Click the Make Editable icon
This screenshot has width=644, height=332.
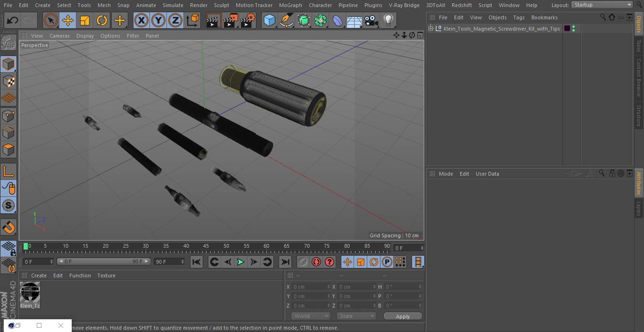[8, 42]
